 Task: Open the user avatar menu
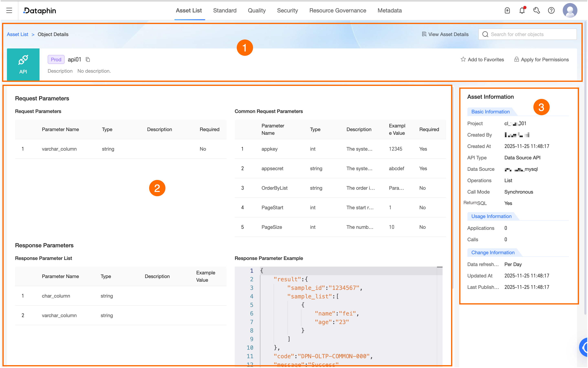[570, 10]
